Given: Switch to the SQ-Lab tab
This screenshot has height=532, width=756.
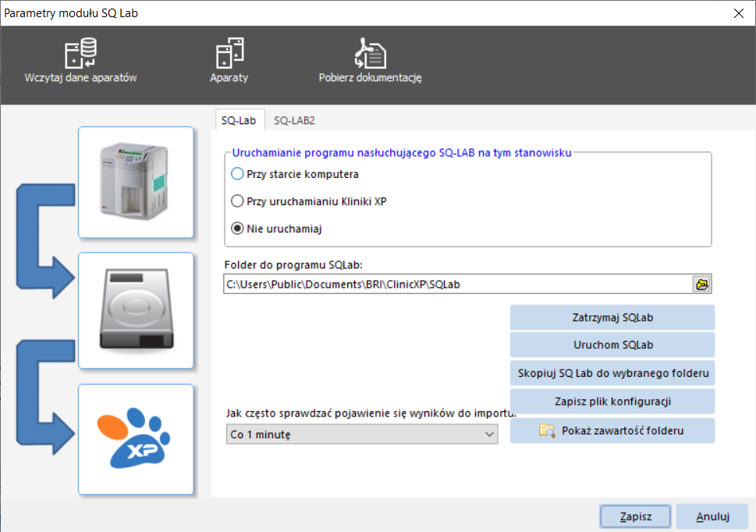Looking at the screenshot, I should pos(239,120).
